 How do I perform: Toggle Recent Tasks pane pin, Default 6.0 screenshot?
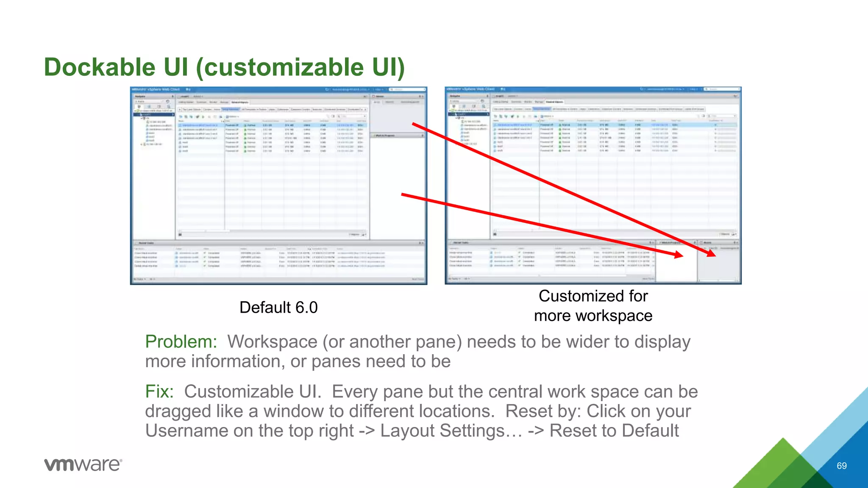pyautogui.click(x=420, y=243)
